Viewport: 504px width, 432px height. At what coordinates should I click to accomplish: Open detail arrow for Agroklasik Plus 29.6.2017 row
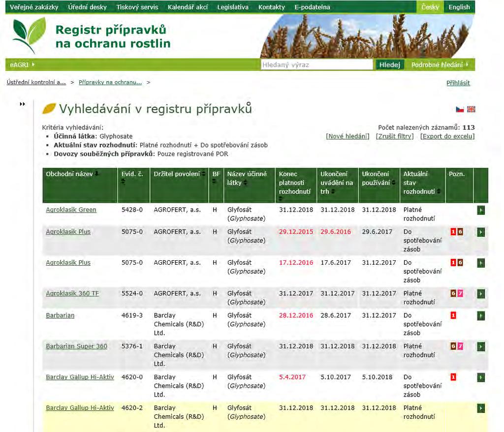[481, 232]
